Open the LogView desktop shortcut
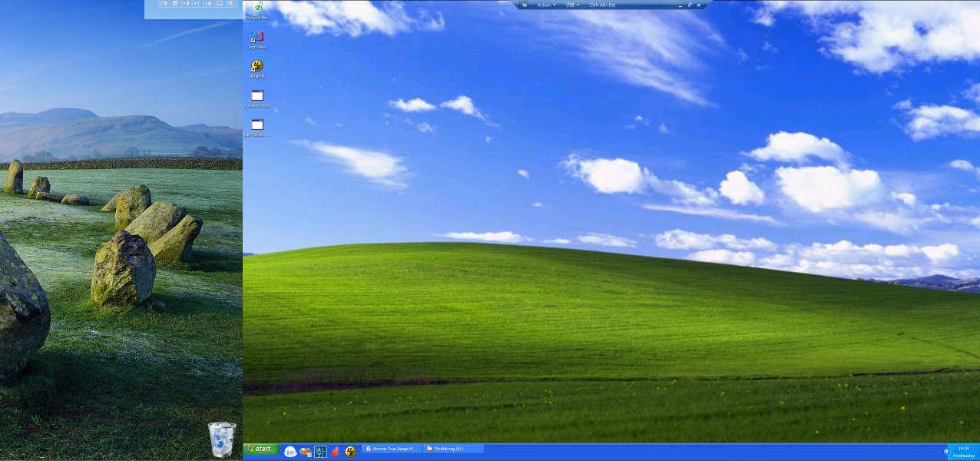980x461 pixels. click(x=257, y=37)
